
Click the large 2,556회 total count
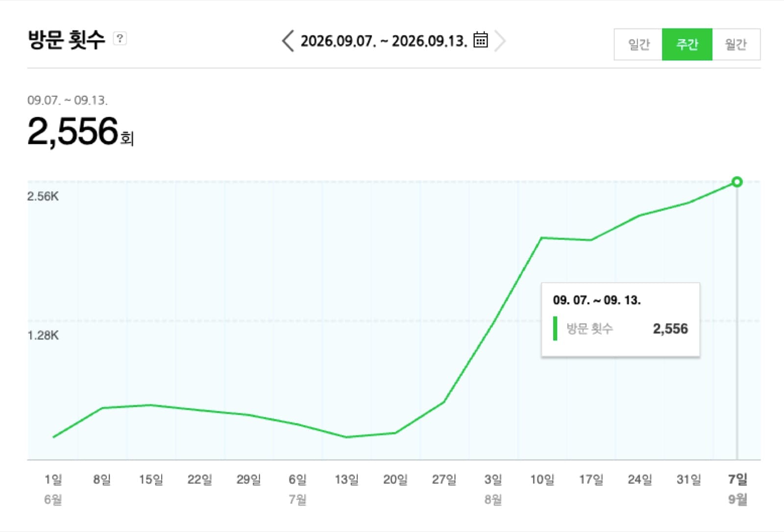[80, 131]
